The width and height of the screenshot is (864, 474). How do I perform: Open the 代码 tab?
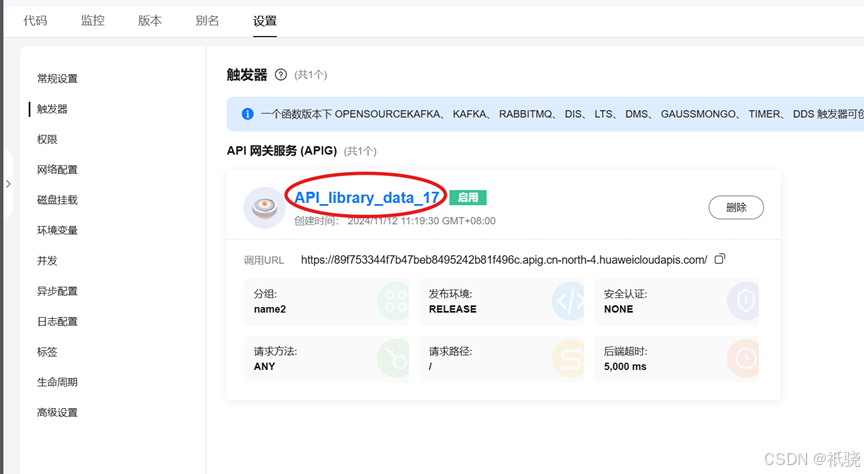coord(35,21)
